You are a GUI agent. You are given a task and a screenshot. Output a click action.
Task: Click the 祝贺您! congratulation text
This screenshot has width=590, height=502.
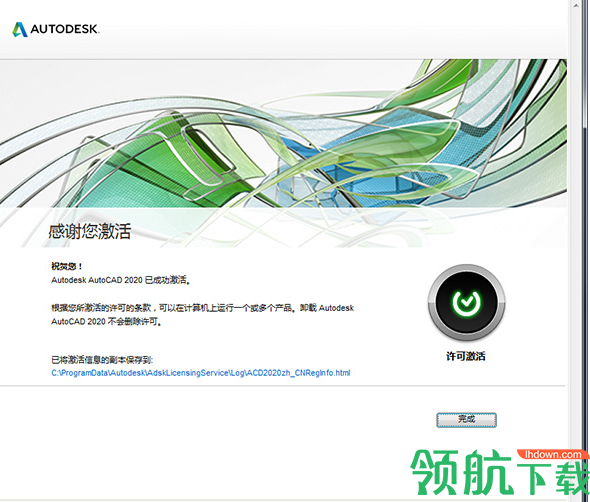67,266
